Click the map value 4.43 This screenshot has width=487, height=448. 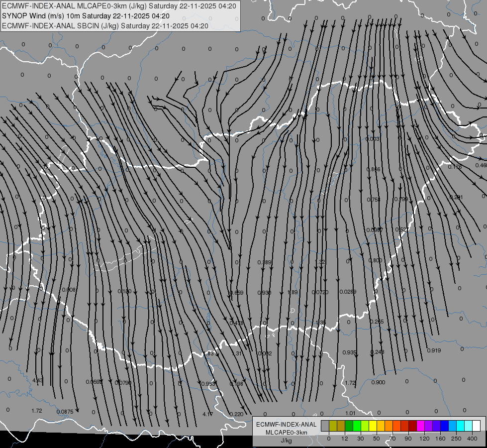pyautogui.click(x=38, y=380)
